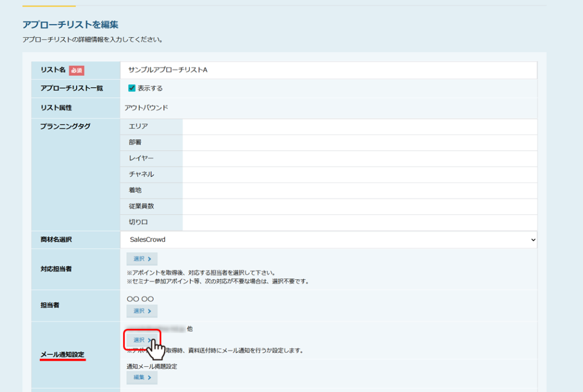Click into the チャネル tag field
The height and width of the screenshot is (392, 583).
(x=359, y=174)
